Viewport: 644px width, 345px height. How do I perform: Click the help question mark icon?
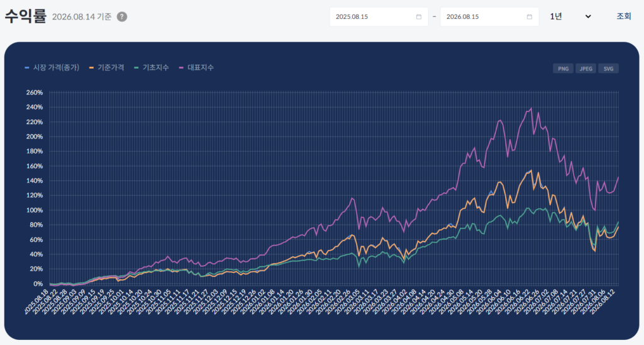121,17
